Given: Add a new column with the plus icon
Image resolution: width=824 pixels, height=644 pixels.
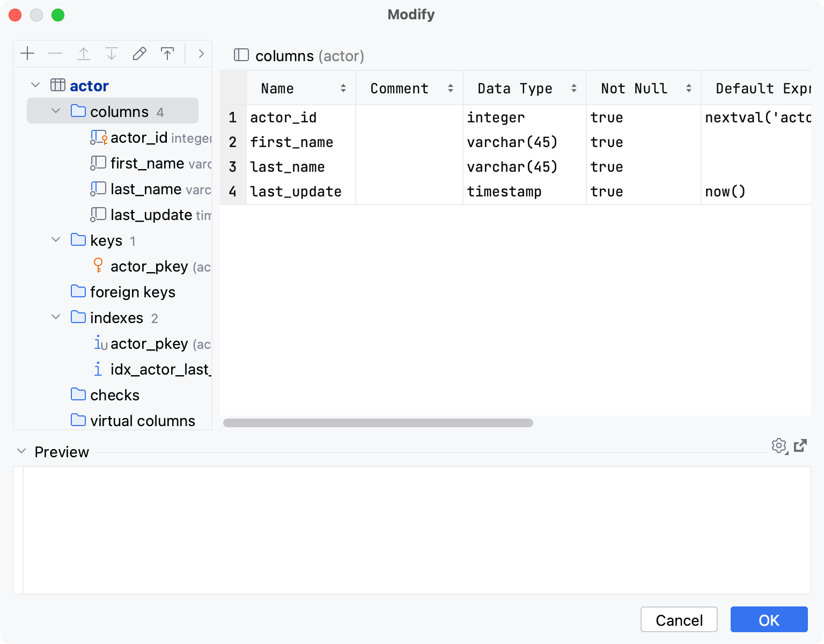Looking at the screenshot, I should (x=27, y=54).
